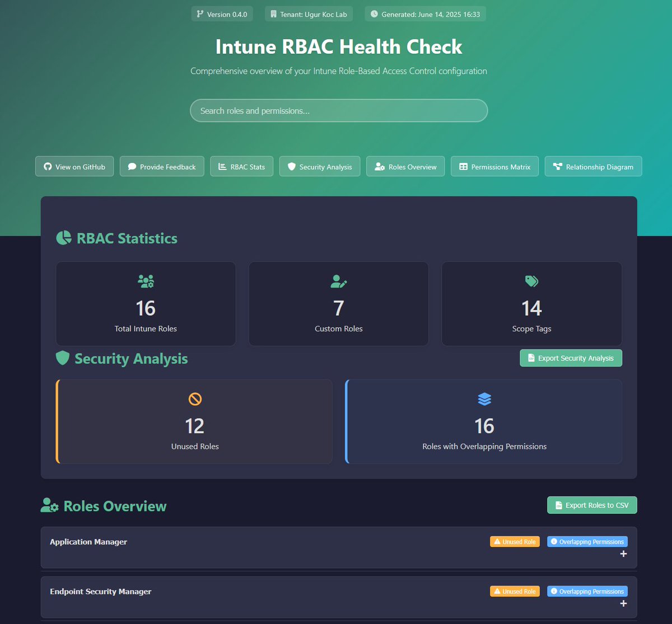The height and width of the screenshot is (624, 672).
Task: Select the Custom Roles statistic card
Action: pyautogui.click(x=339, y=304)
